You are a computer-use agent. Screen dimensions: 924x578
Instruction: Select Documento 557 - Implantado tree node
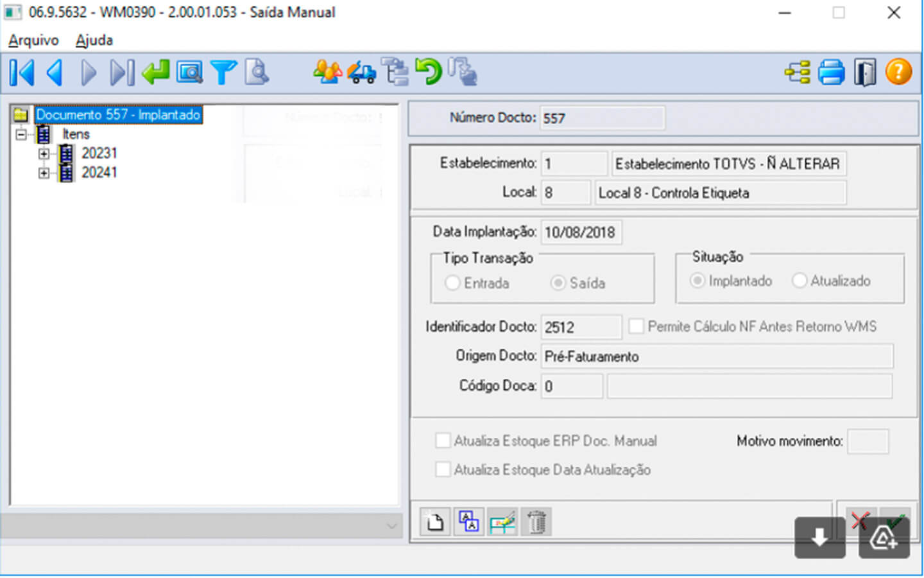[x=118, y=115]
